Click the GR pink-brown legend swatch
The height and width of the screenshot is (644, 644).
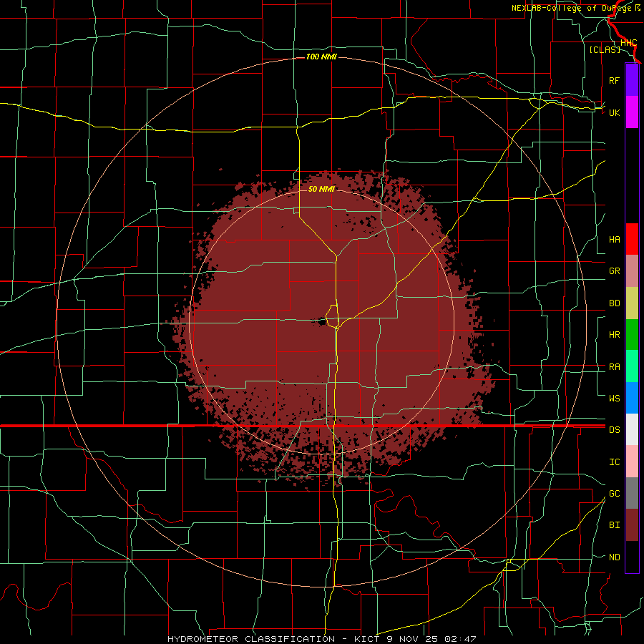[x=632, y=271]
